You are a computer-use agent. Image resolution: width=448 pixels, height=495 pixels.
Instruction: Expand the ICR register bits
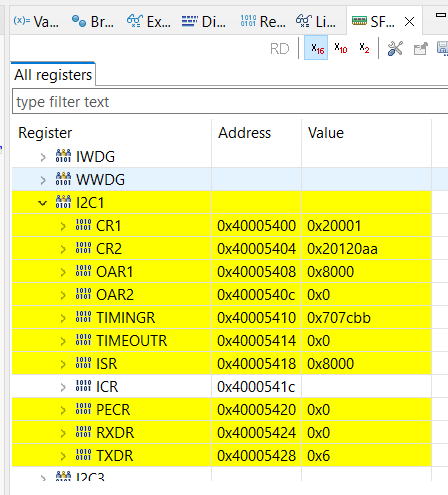[63, 387]
